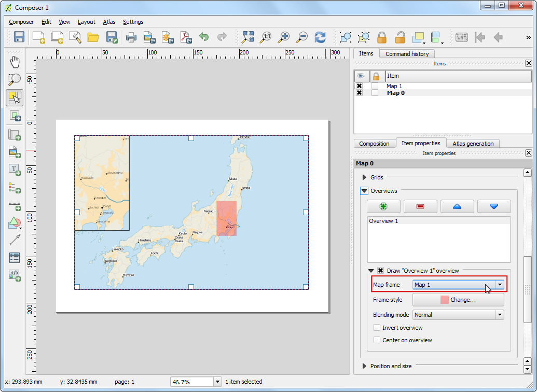537x392 pixels.
Task: Pick the Add new map tool
Action: pos(15,134)
